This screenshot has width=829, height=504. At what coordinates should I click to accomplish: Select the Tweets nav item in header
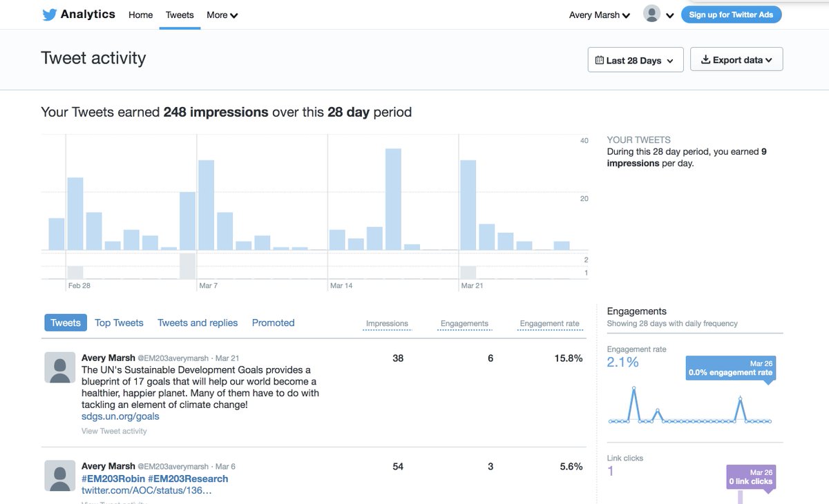[x=180, y=14]
